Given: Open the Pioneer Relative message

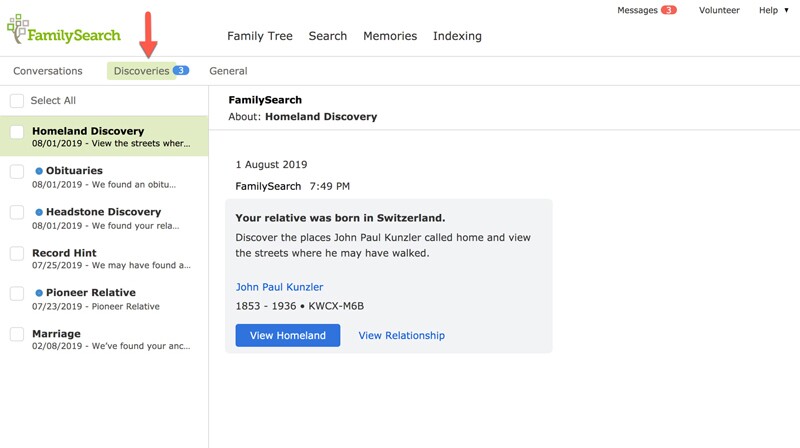Looking at the screenshot, I should tap(104, 298).
